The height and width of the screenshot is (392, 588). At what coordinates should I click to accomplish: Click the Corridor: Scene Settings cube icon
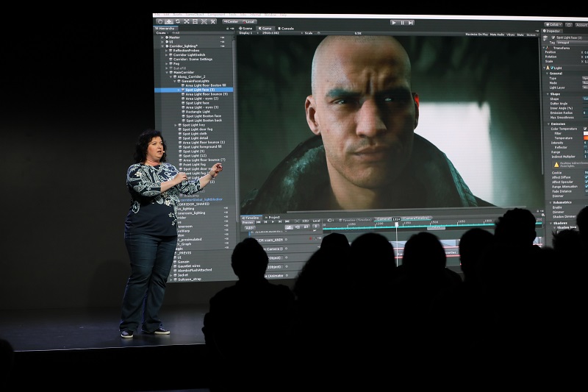(171, 60)
